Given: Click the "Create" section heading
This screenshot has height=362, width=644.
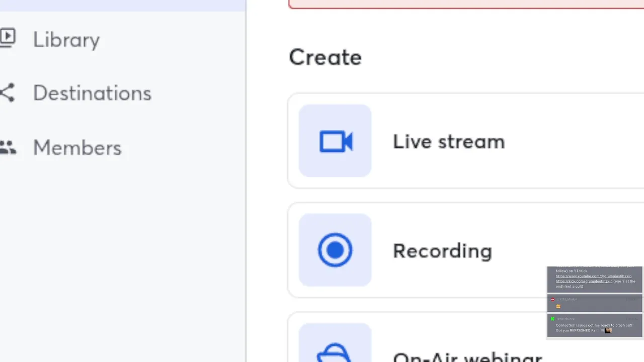Looking at the screenshot, I should pos(326,57).
